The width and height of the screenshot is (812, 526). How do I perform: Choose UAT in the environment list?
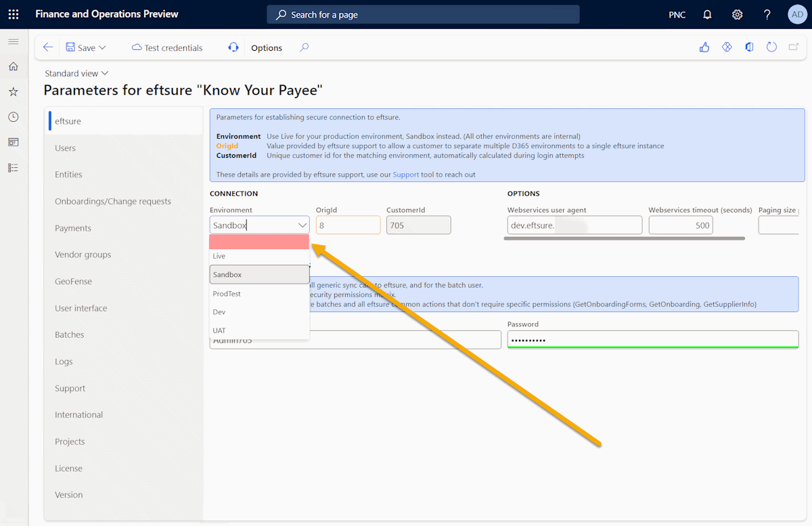[x=259, y=330]
